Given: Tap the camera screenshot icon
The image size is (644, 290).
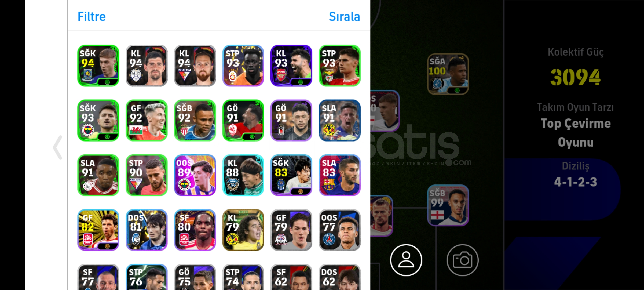Looking at the screenshot, I should [x=462, y=260].
